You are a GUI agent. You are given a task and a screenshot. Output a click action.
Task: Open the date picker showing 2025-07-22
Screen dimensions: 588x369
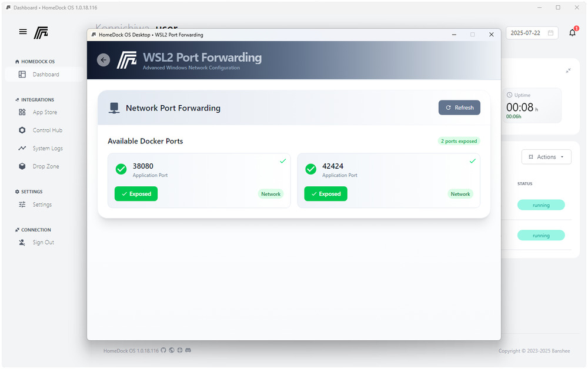(x=532, y=33)
